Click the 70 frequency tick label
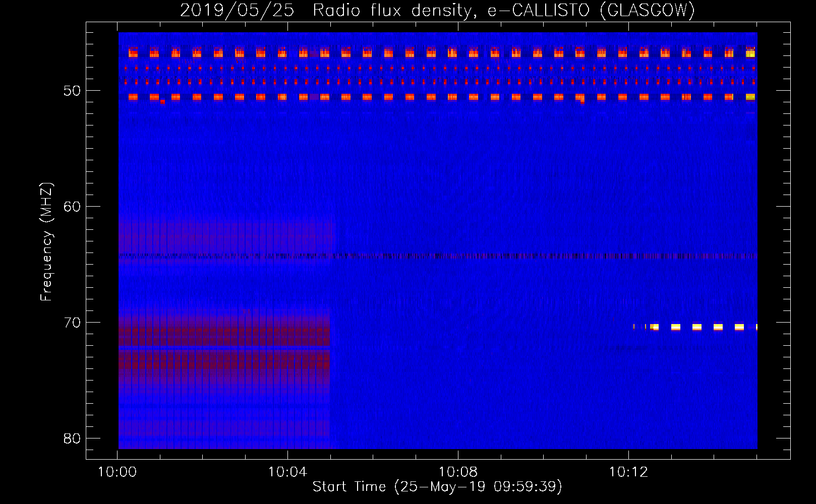The image size is (816, 504). point(72,323)
